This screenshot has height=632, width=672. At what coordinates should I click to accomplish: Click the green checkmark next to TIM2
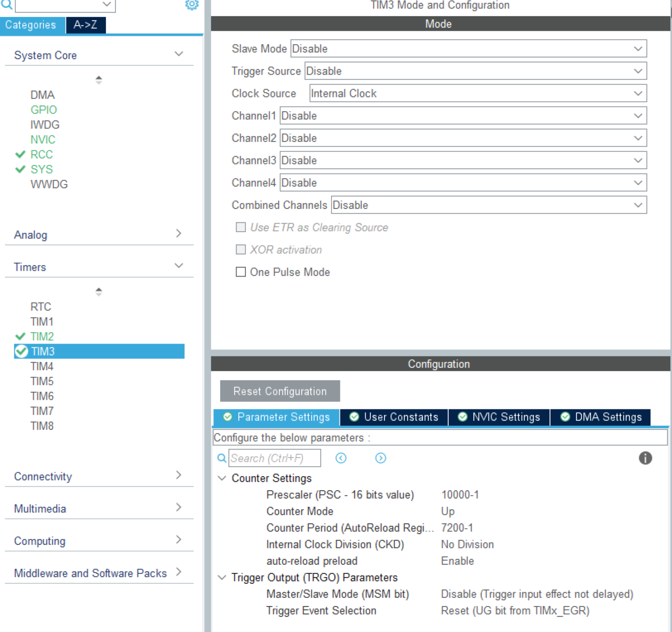(20, 337)
